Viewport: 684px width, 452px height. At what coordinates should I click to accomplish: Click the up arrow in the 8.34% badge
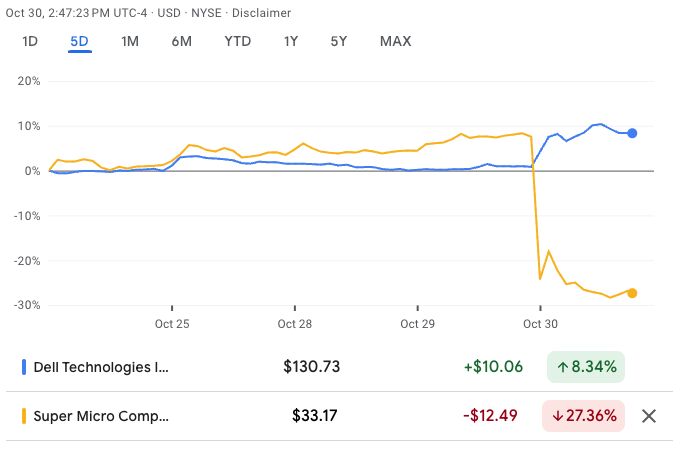[562, 367]
